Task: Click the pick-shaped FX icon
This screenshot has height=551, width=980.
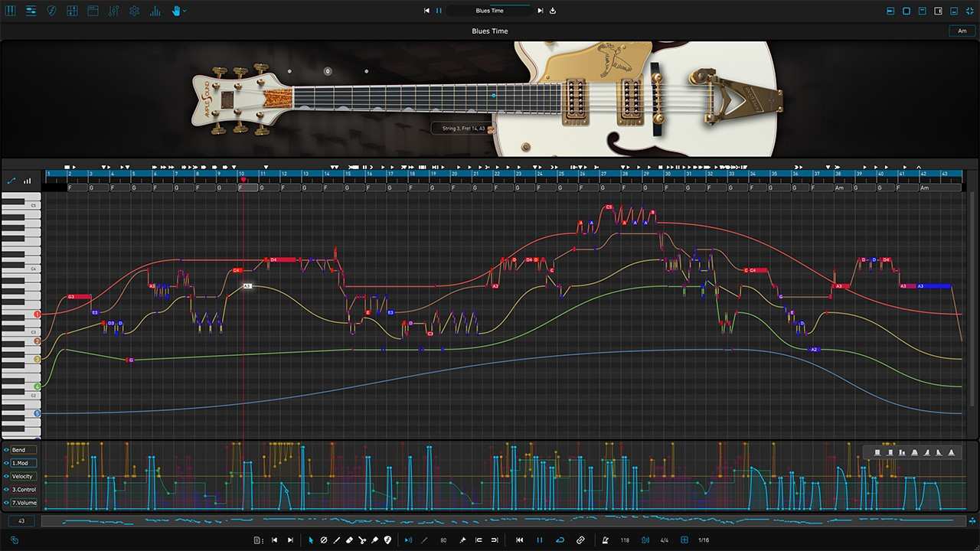Action: 51,11
